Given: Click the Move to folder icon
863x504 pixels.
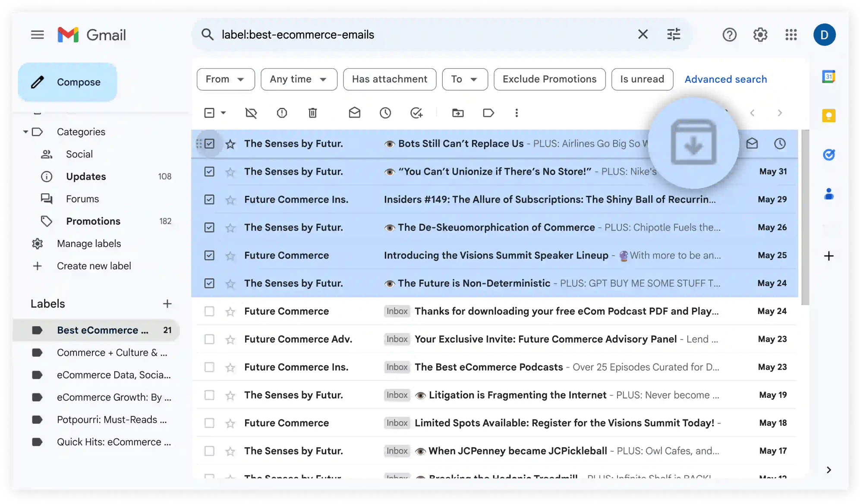Looking at the screenshot, I should pyautogui.click(x=458, y=113).
